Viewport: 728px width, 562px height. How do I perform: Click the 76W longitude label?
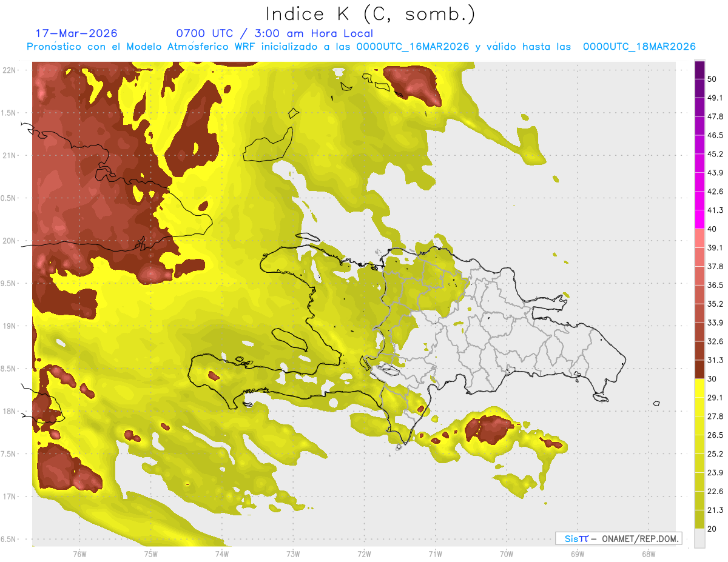pyautogui.click(x=79, y=554)
